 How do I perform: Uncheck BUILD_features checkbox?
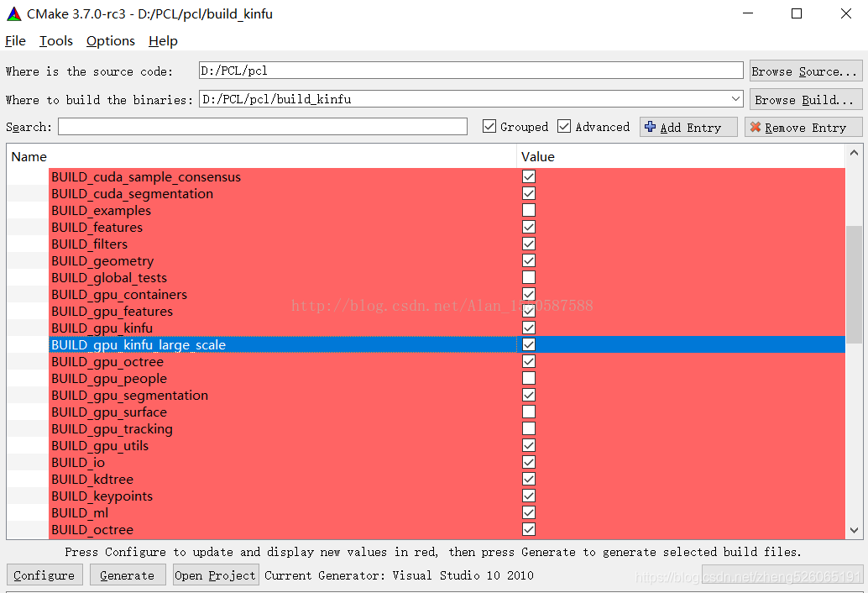(529, 227)
